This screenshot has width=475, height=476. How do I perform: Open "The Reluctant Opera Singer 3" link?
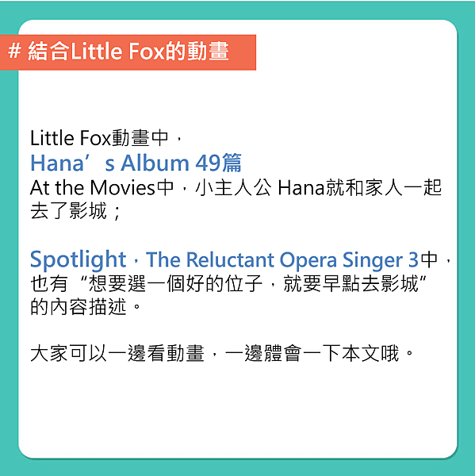[x=282, y=260]
